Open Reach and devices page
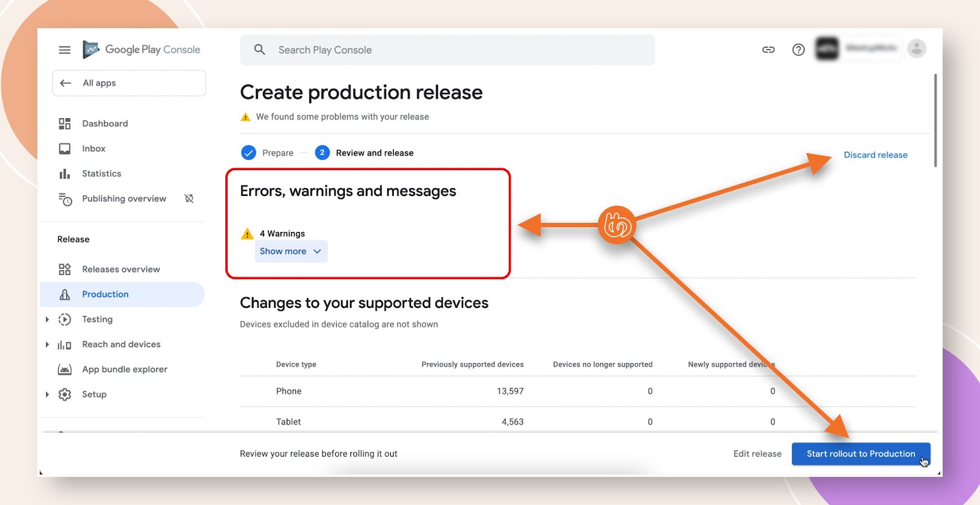Screen dimensions: 980x505 click(x=123, y=345)
